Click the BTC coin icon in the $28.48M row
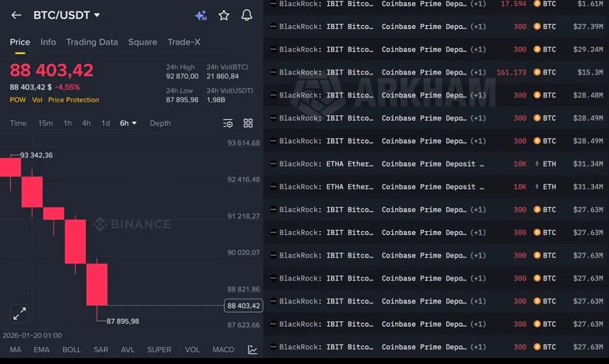This screenshot has height=364, width=609. pyautogui.click(x=537, y=95)
